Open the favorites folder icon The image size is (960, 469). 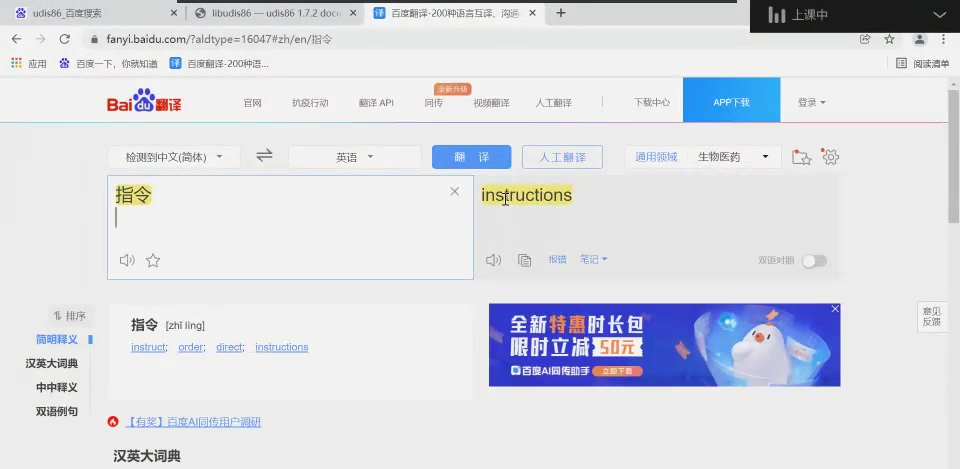(800, 157)
